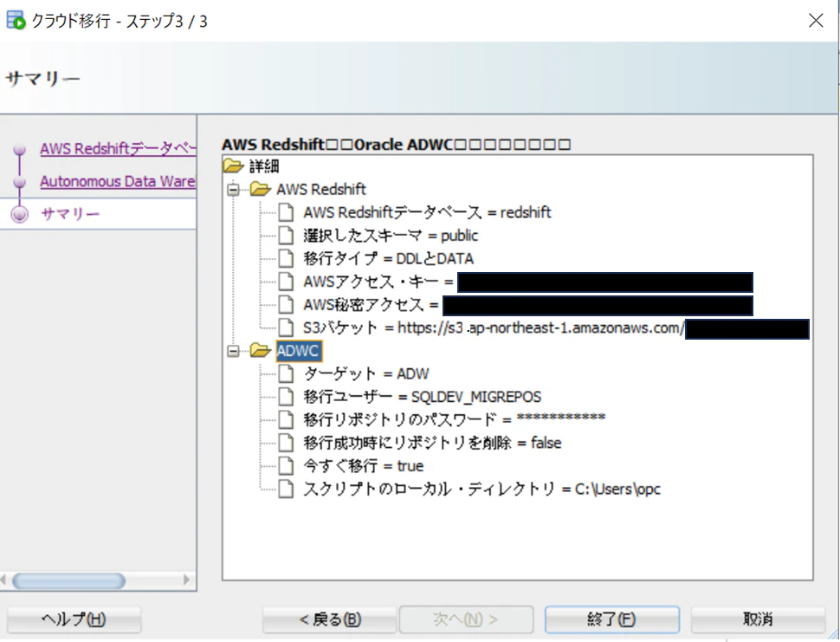Select row 移行成功時にリポジトリを削除 = false

[x=432, y=443]
